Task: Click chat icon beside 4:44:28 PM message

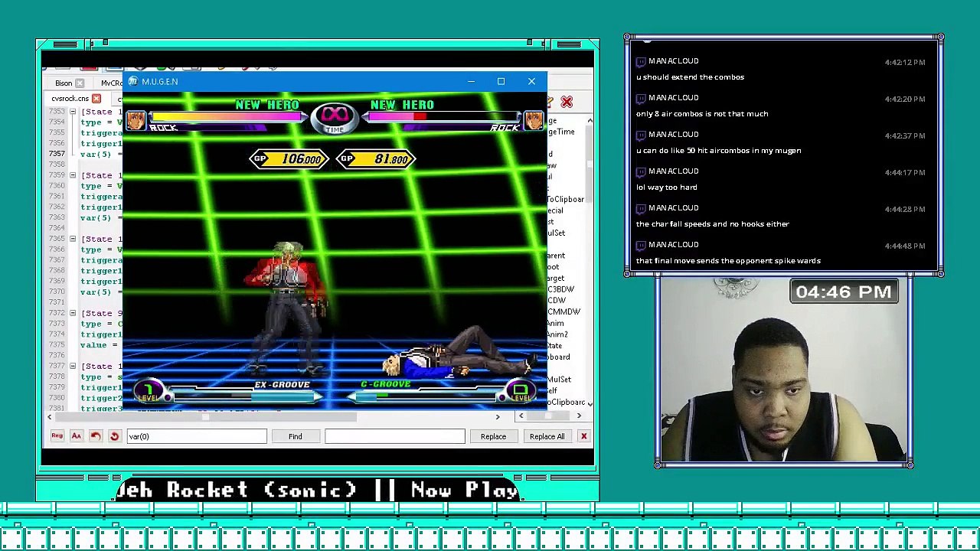Action: pyautogui.click(x=641, y=207)
